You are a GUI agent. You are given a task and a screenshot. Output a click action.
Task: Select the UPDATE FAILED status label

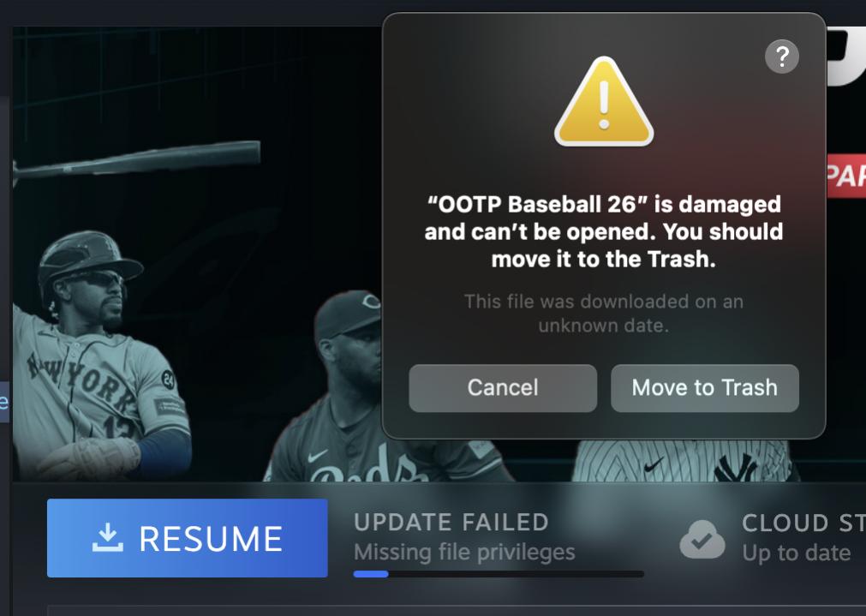pyautogui.click(x=451, y=523)
